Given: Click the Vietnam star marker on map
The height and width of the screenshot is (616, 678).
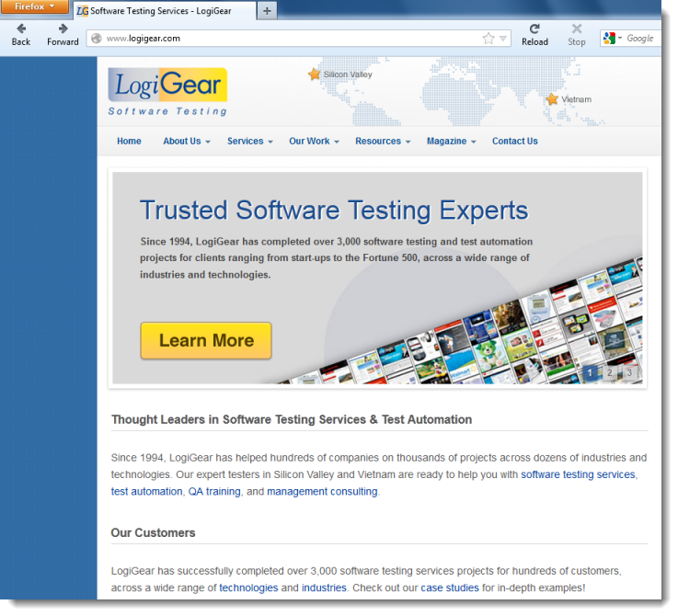Looking at the screenshot, I should [x=552, y=99].
